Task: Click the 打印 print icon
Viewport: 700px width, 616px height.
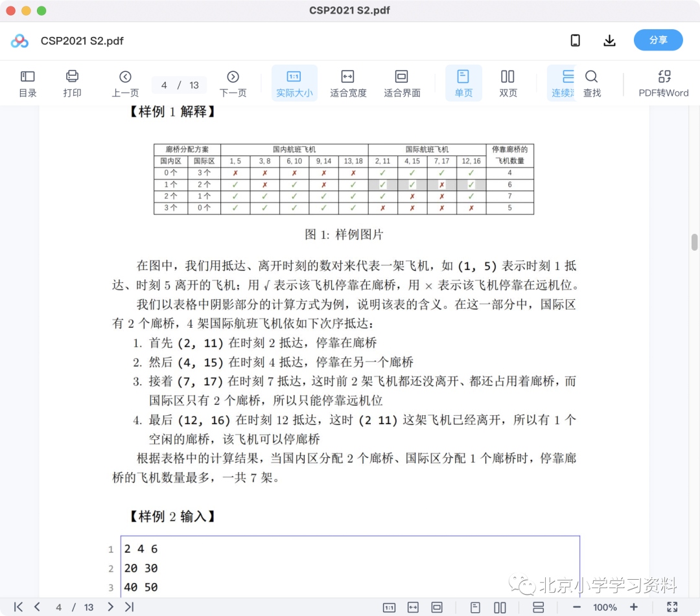Action: tap(72, 84)
